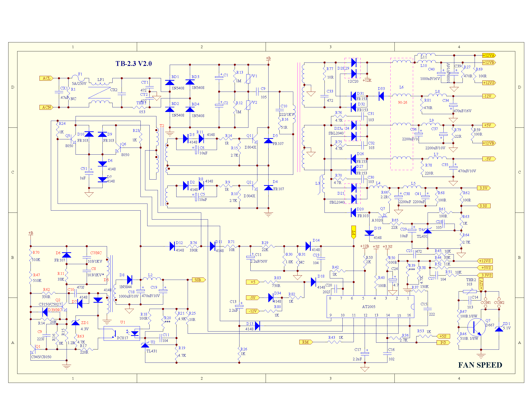Click the +12VA output port tag
The height and width of the screenshot is (411, 532).
coord(489,55)
